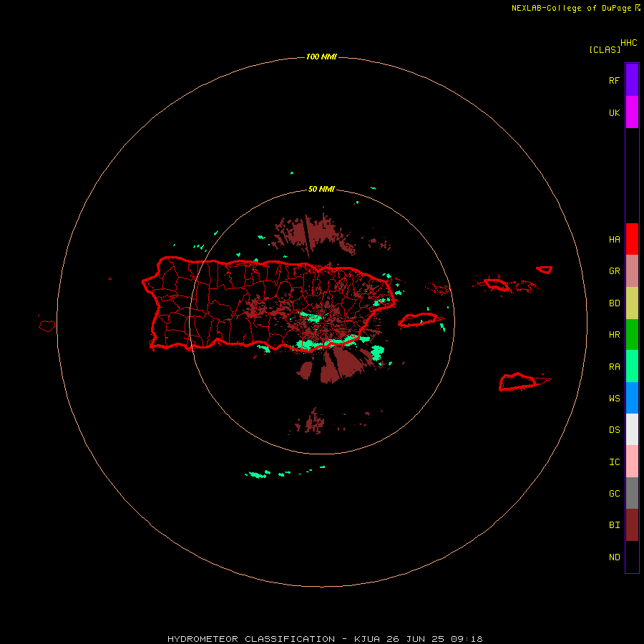
Task: Click the DS legend label
Action: coord(614,430)
